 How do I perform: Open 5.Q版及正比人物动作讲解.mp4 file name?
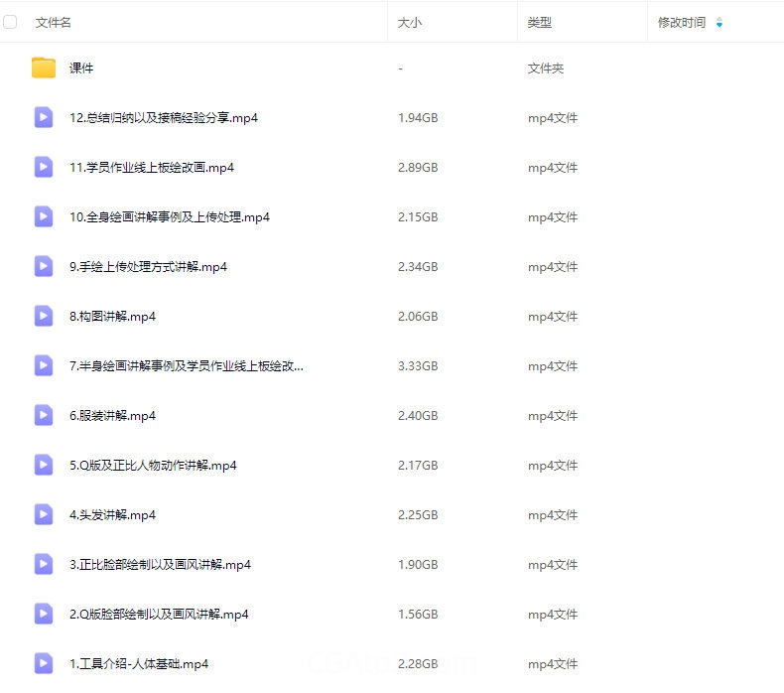coord(153,465)
